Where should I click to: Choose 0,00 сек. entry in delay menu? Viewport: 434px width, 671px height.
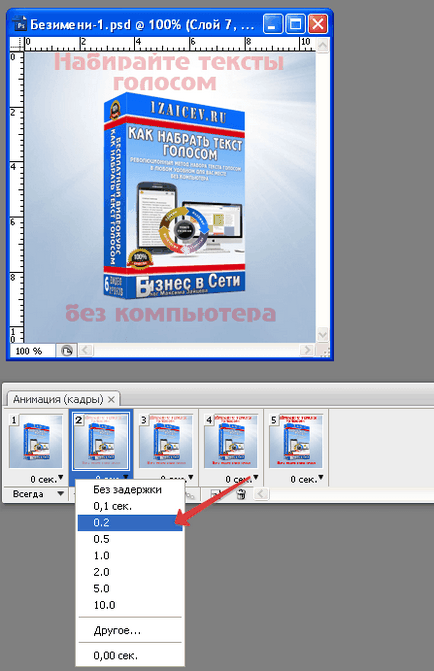130,655
